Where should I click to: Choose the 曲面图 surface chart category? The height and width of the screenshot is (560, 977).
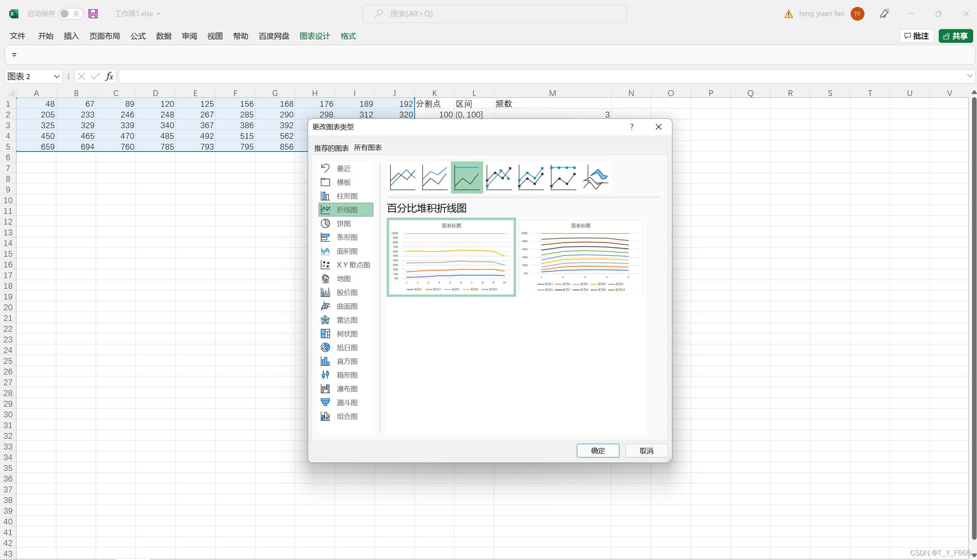coord(345,306)
